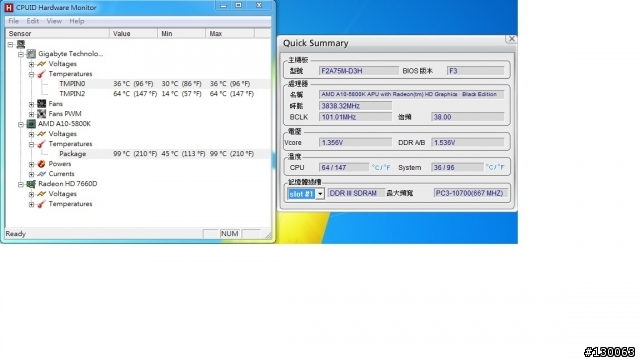Viewport: 640px width, 360px height.
Task: Click the Gigabyte Temperatures thermometer icon
Action: coord(42,74)
